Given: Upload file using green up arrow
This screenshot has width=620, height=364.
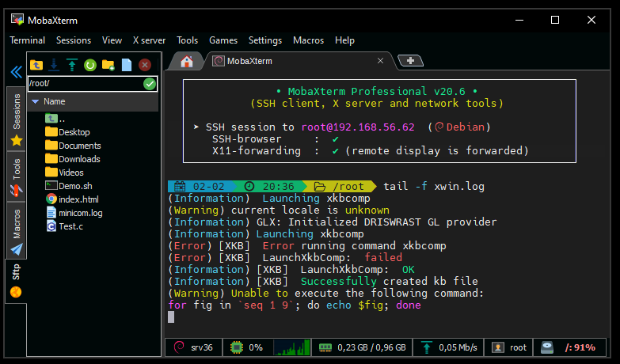Looking at the screenshot, I should (x=72, y=65).
